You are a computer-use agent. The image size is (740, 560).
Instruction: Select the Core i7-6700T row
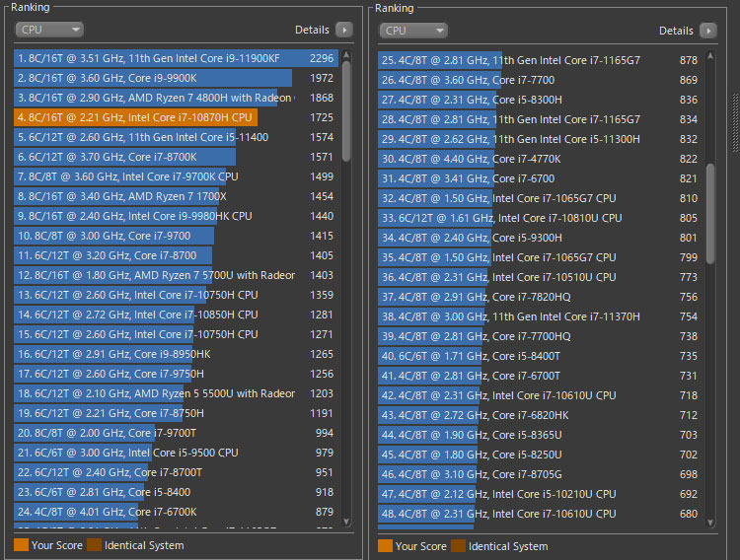541,376
